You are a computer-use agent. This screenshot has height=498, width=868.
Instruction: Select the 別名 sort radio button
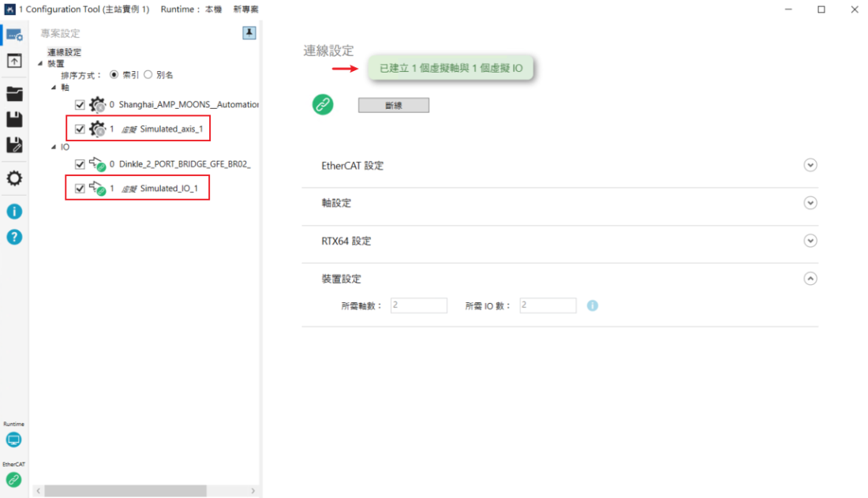coord(148,75)
